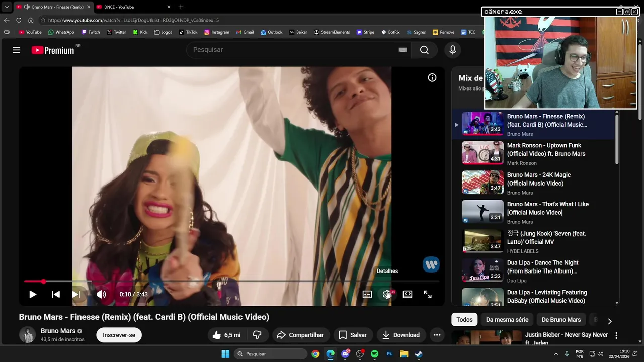Switch to theater mode

(x=408, y=294)
